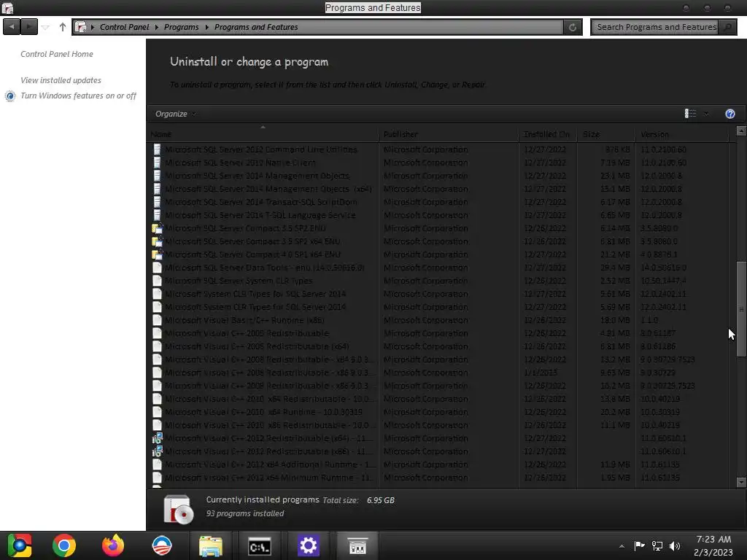This screenshot has width=747, height=560.
Task: Click the vertical scrollbar thumb
Action: tap(741, 308)
